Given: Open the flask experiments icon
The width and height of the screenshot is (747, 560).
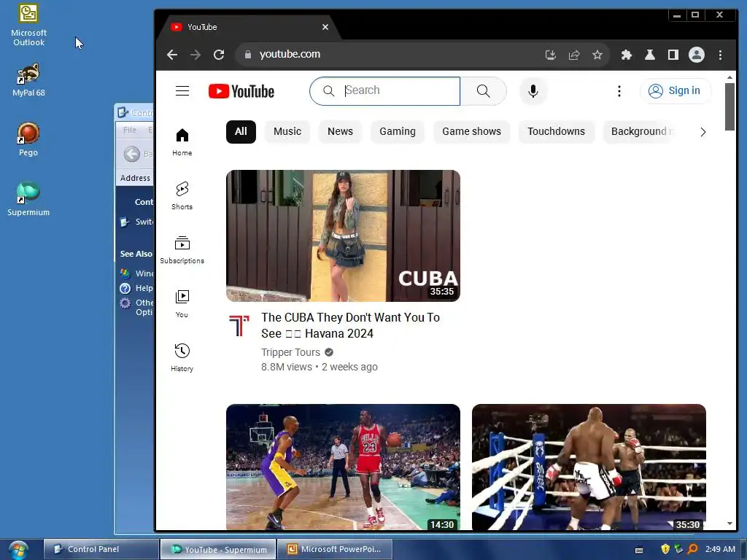Looking at the screenshot, I should point(650,55).
